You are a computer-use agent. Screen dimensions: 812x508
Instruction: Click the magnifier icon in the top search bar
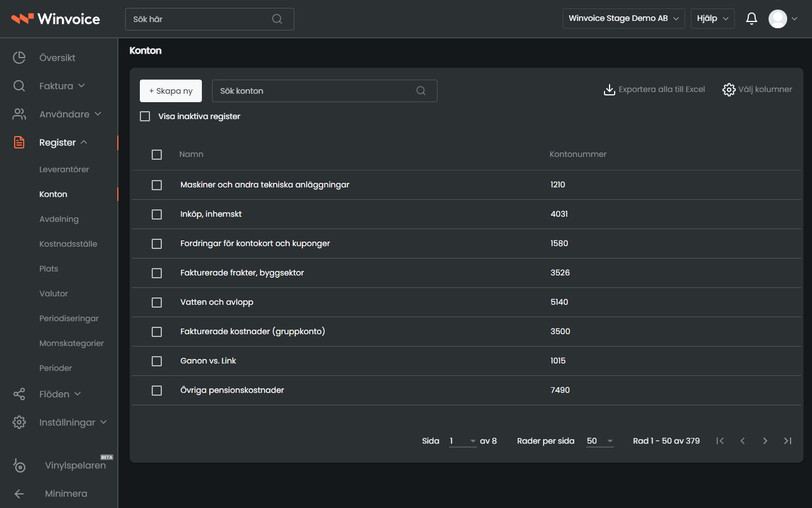tap(277, 19)
